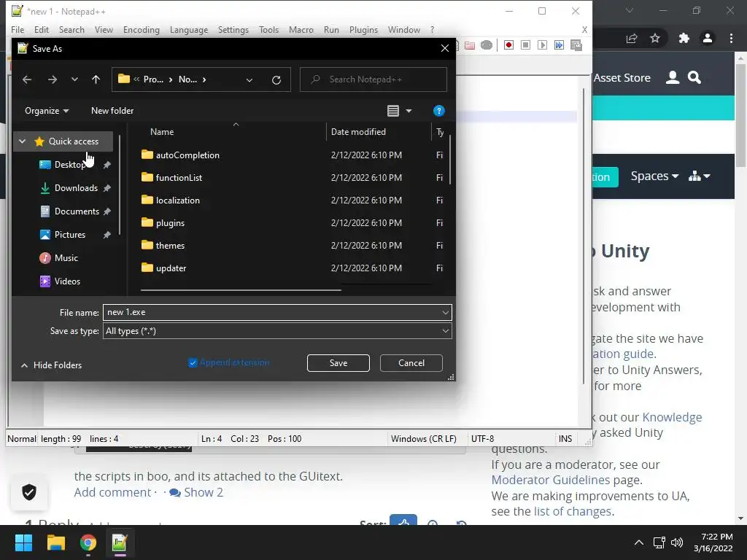Viewport: 747px width, 560px height.
Task: Click the list of changes link
Action: [x=573, y=511]
